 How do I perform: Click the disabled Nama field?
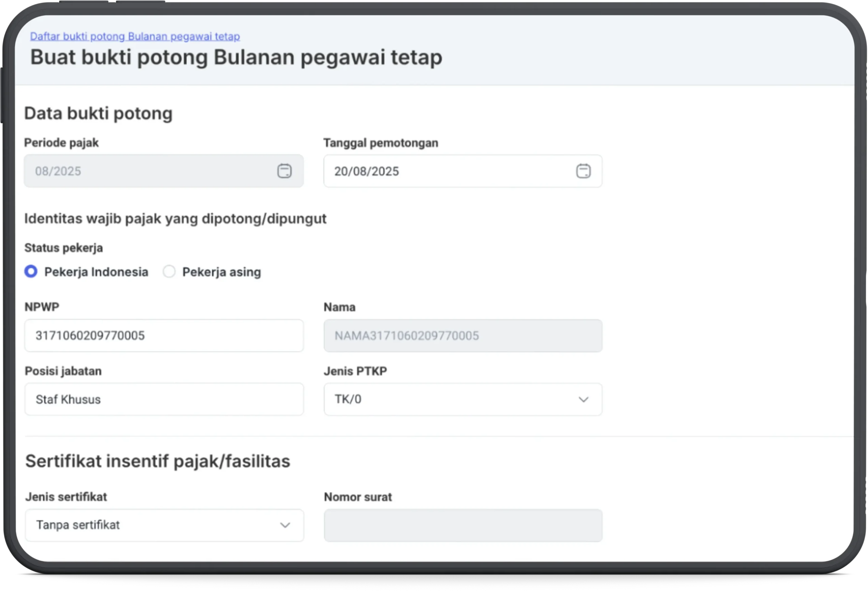pos(462,335)
